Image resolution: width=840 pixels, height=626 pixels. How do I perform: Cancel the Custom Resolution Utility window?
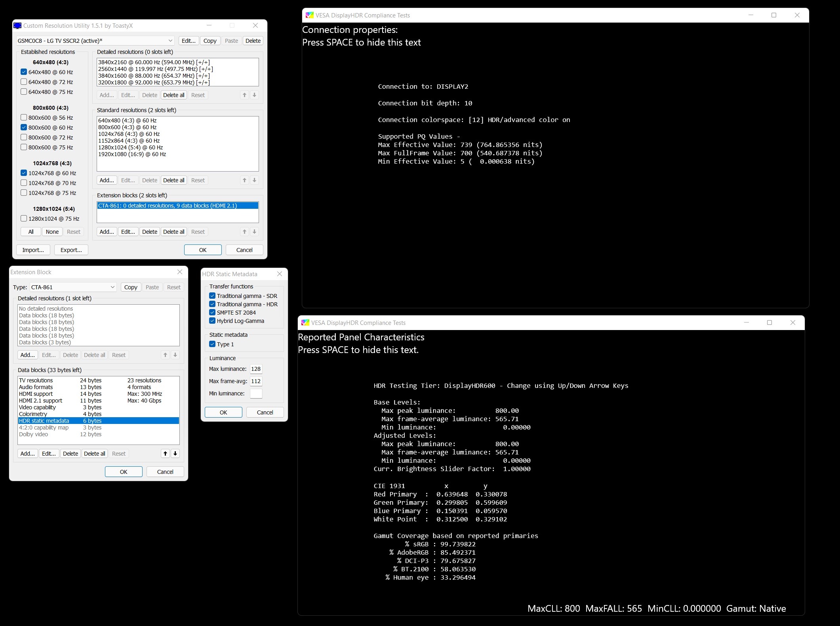[244, 250]
